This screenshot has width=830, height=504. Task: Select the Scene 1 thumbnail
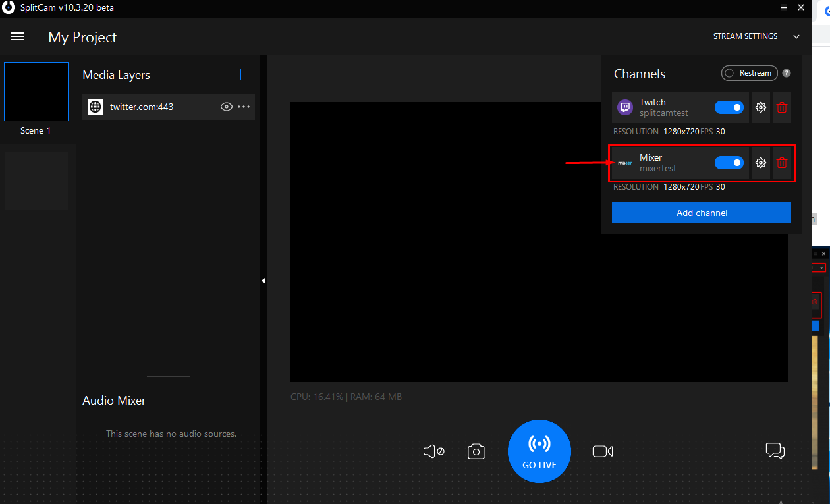coord(36,92)
